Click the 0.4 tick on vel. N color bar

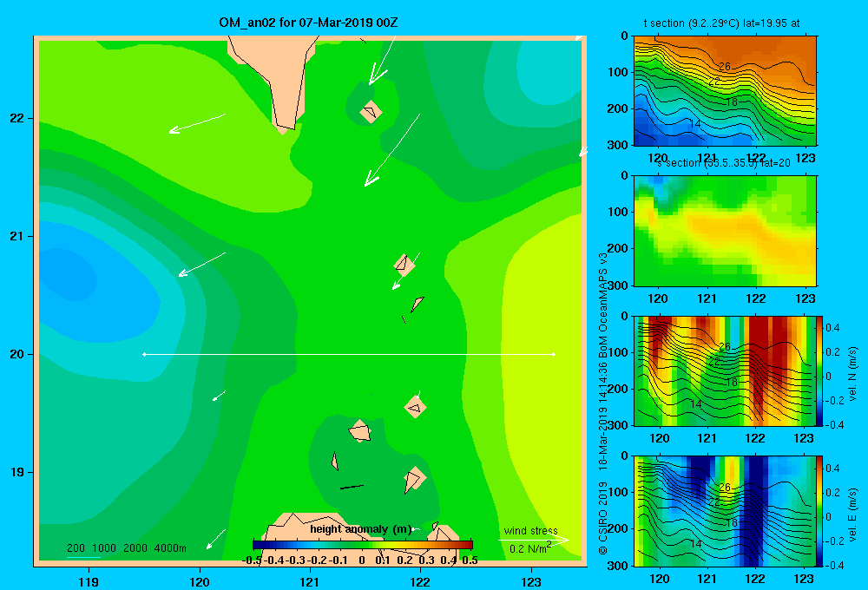point(832,328)
